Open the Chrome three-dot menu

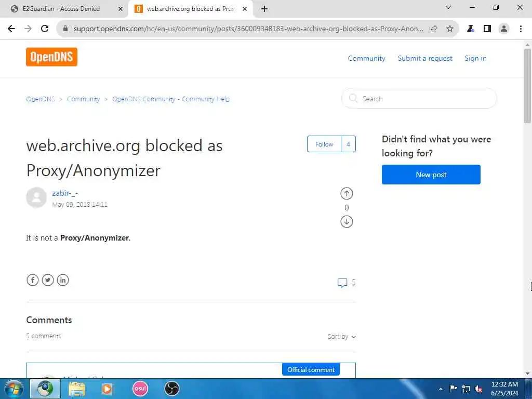pyautogui.click(x=521, y=29)
